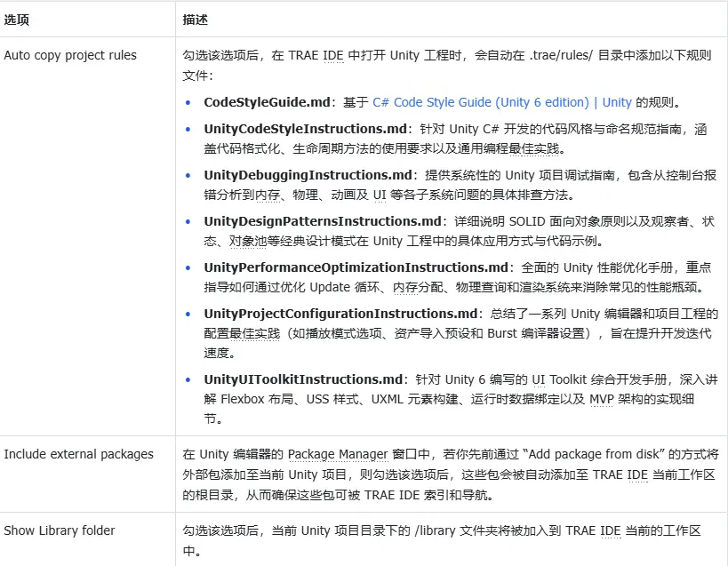Click the Burst 编译器设置 text
728x566 pixels.
point(536,333)
